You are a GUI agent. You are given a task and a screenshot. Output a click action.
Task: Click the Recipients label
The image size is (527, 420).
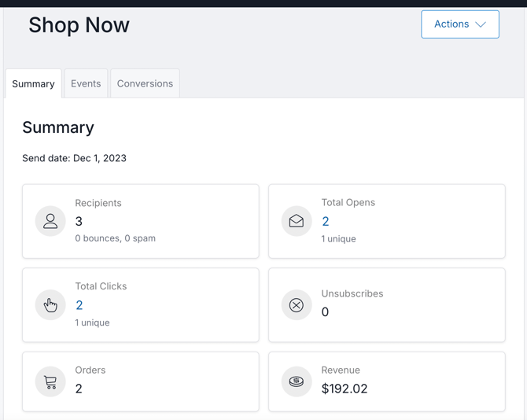98,203
